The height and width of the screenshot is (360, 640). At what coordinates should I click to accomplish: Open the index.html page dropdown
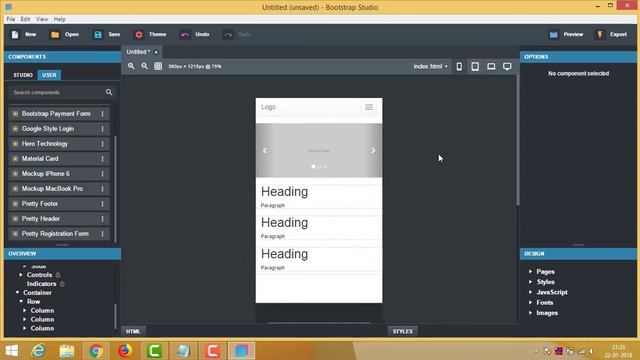[x=430, y=66]
